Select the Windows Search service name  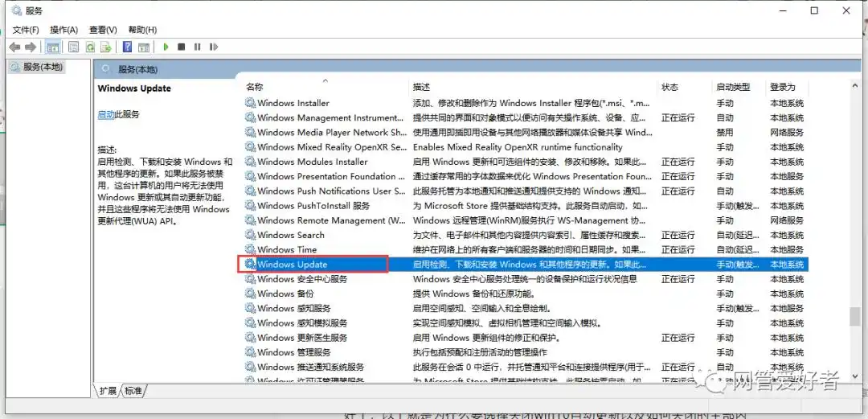291,235
